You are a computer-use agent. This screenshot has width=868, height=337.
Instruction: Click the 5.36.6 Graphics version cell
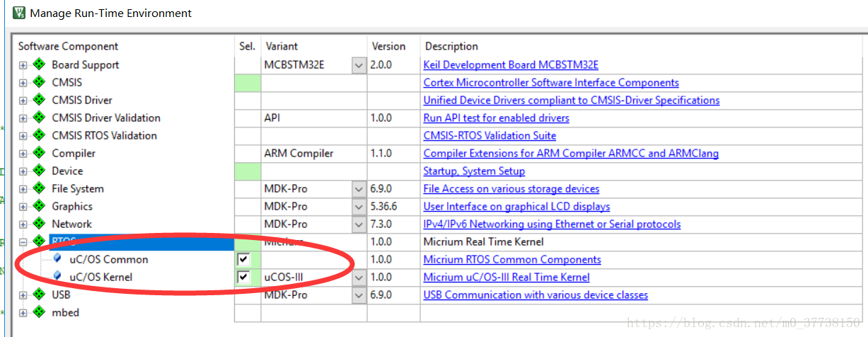(x=393, y=207)
